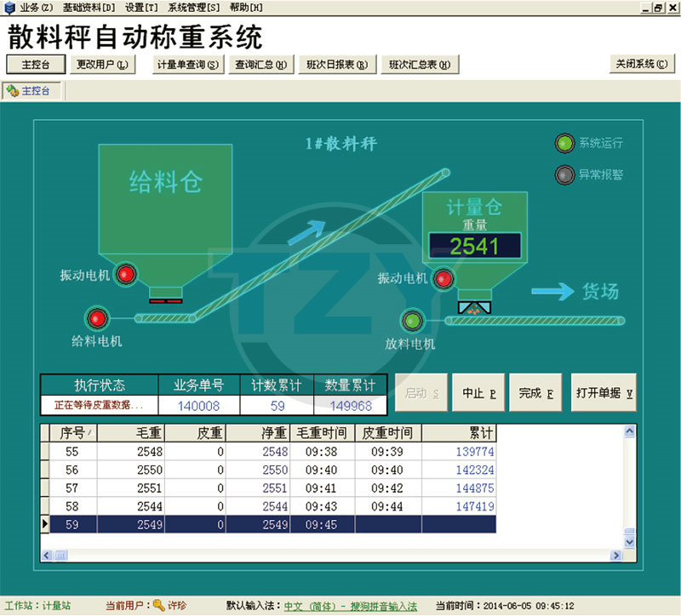The width and height of the screenshot is (681, 616).
Task: Open the 系统管理 menu
Action: click(193, 7)
